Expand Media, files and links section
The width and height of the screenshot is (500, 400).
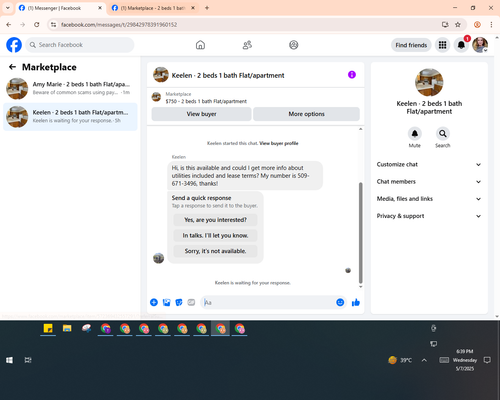tap(429, 199)
